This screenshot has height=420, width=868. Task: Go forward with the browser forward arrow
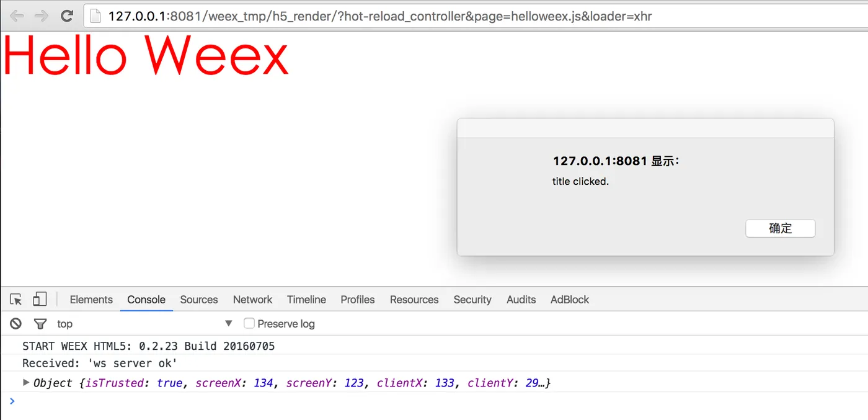(x=42, y=16)
